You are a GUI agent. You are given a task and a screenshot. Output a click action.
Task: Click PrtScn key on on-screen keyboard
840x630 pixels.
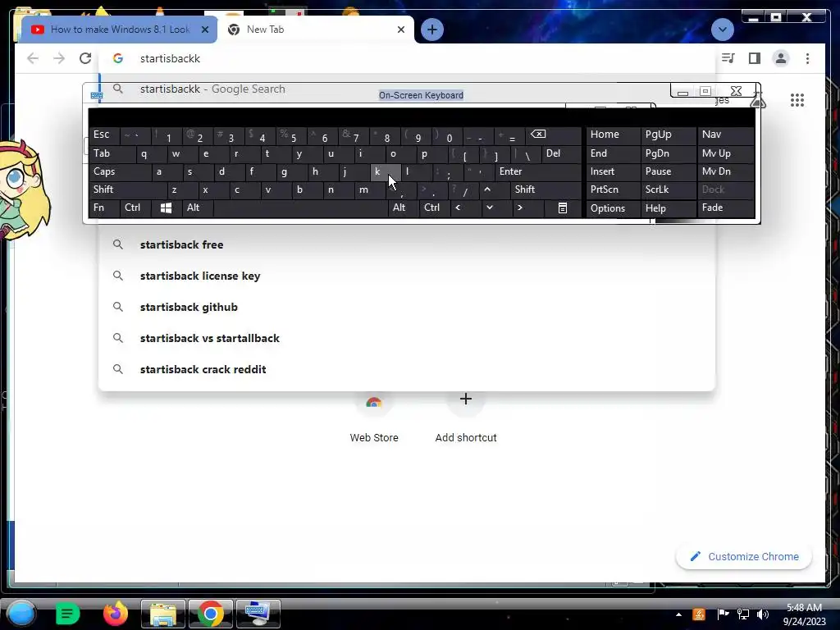tap(614, 189)
